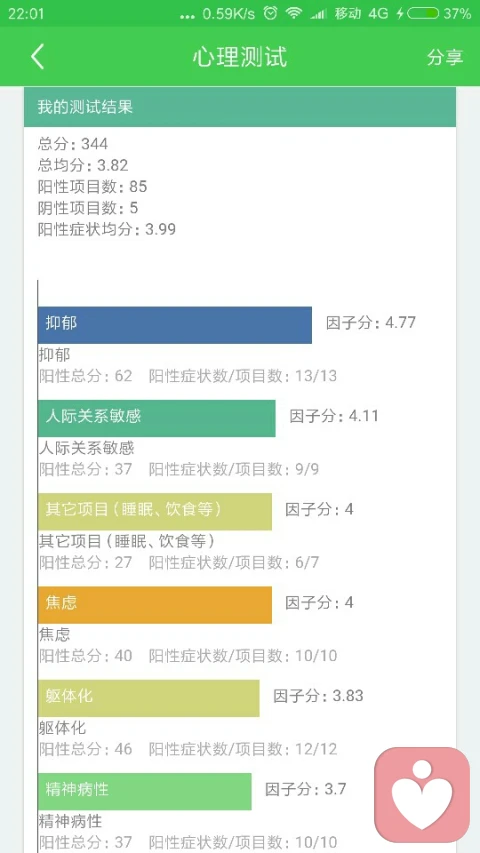Tap 分享 to share results
The height and width of the screenshot is (853, 480).
tap(445, 57)
